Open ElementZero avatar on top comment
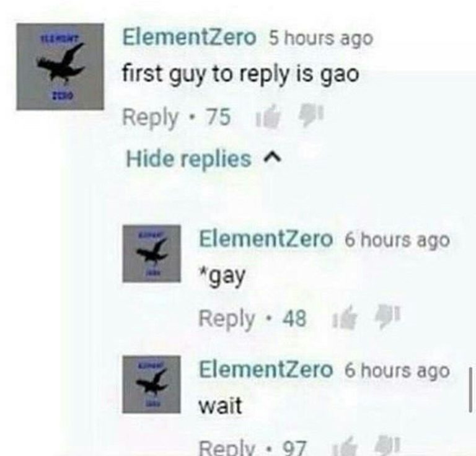This screenshot has width=476, height=456. 60,66
